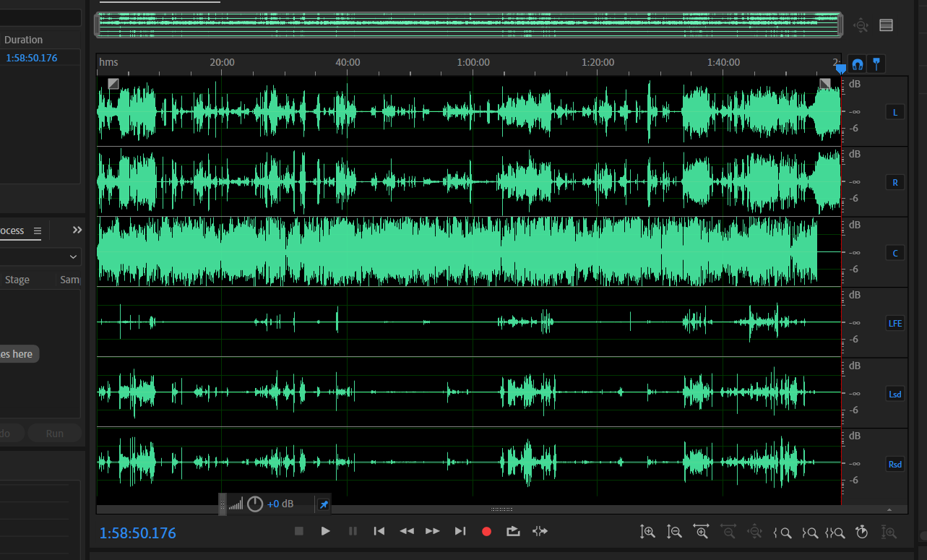
Task: Click the 1:00:00 mark on the time ruler
Action: pos(473,62)
